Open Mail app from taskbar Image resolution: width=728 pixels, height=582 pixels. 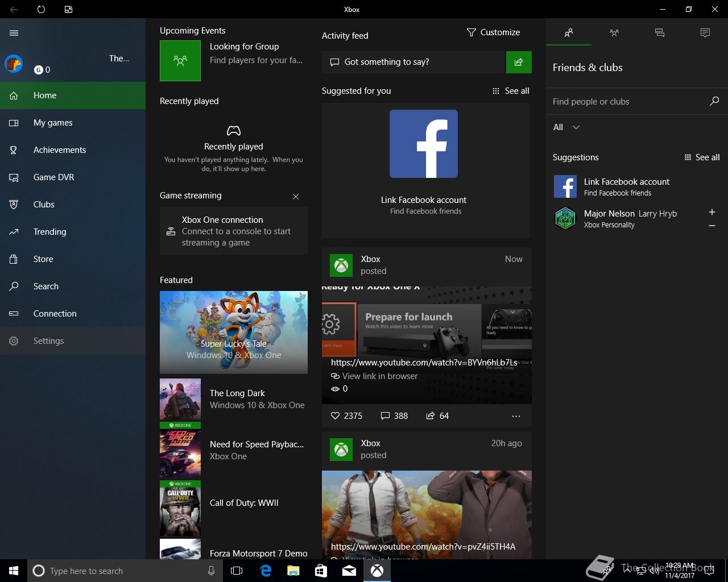(x=349, y=571)
